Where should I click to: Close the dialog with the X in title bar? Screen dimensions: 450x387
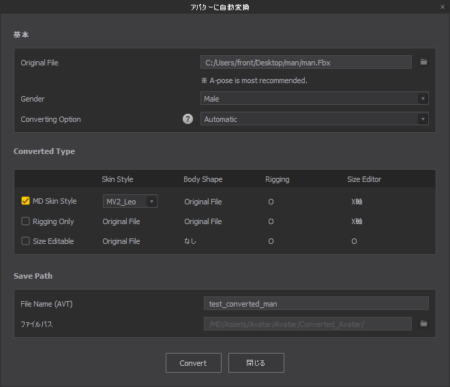[x=442, y=7]
